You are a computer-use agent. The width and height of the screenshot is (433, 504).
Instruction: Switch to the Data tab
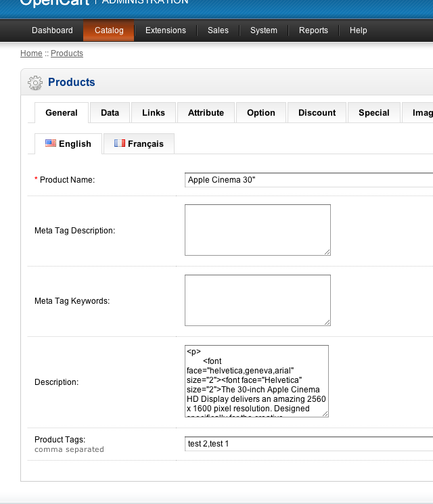coord(110,113)
